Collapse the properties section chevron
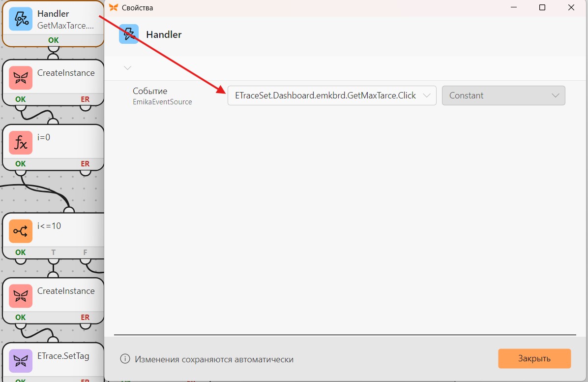This screenshot has width=588, height=382. pos(127,68)
